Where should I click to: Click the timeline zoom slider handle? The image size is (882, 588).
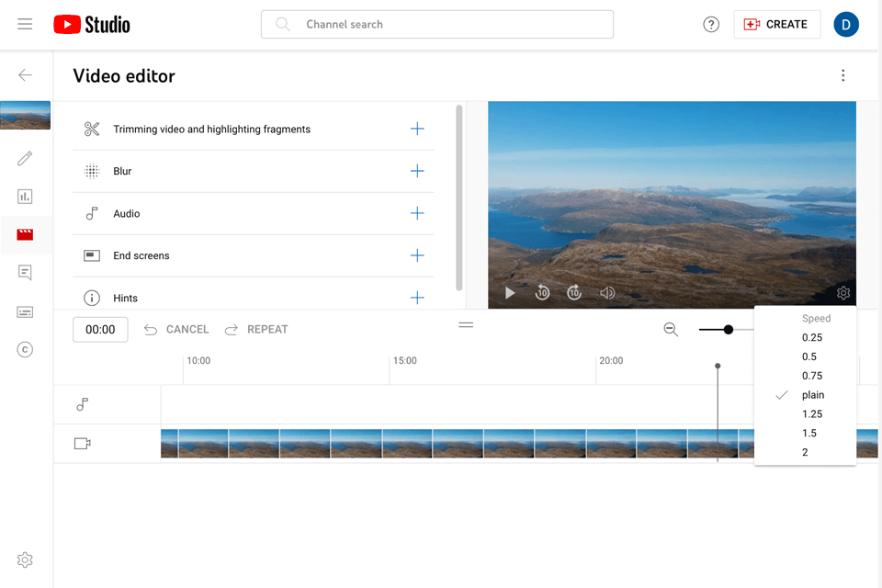coord(729,330)
